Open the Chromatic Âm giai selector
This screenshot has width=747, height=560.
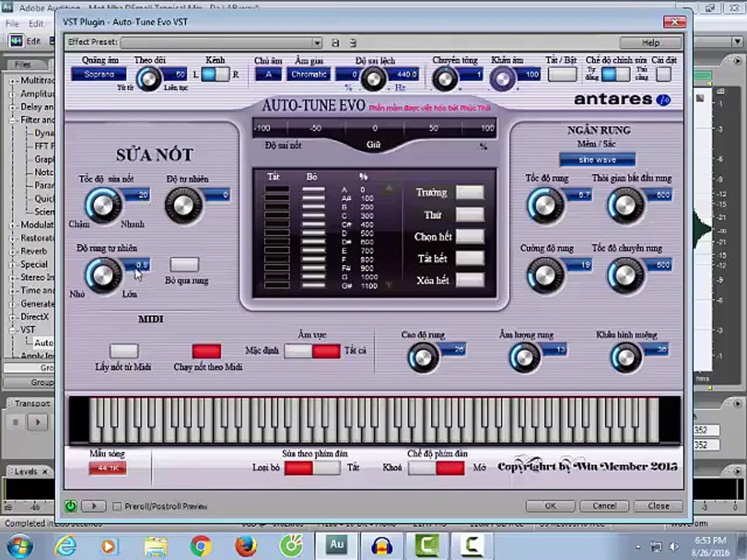pos(309,75)
